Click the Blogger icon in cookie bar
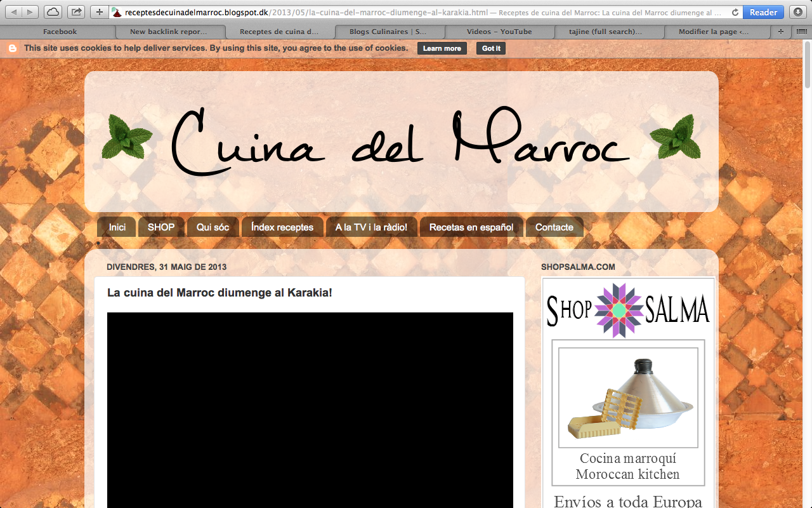The height and width of the screenshot is (508, 812). point(13,48)
